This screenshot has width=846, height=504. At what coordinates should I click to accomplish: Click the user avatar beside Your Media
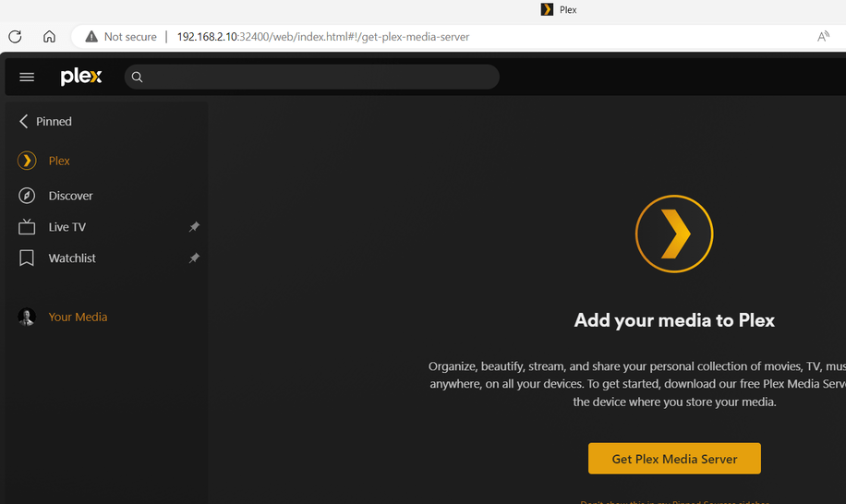tap(27, 317)
